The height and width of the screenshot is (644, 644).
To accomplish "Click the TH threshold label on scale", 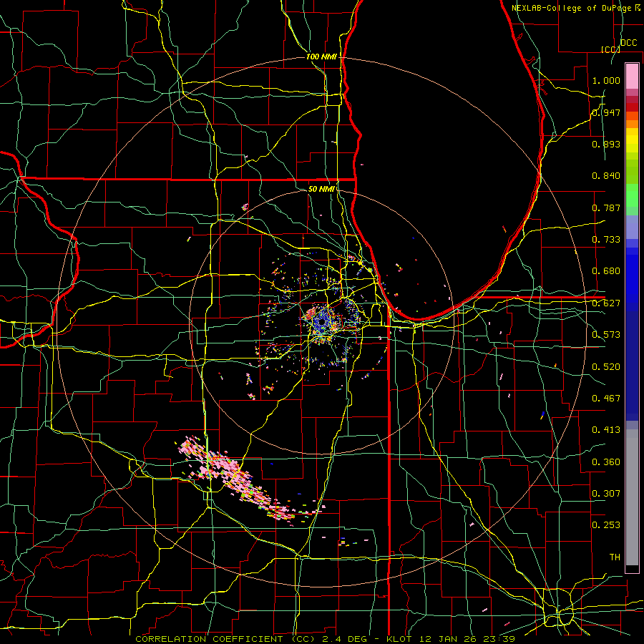I will (x=615, y=557).
